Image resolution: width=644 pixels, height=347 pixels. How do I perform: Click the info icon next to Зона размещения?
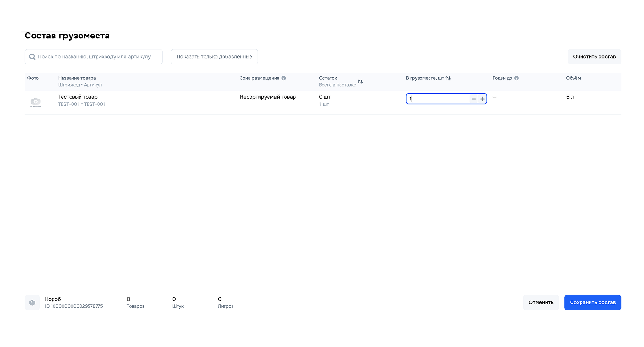pos(284,78)
